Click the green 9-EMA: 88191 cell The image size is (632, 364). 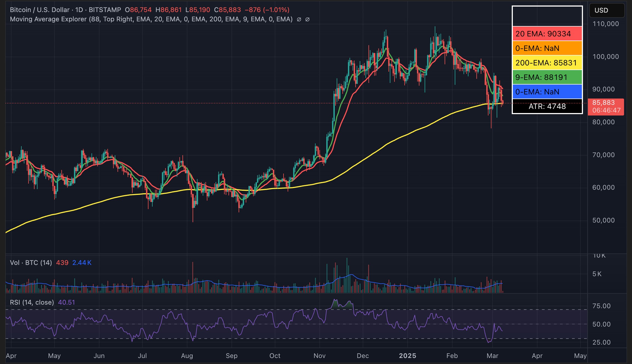coord(547,77)
